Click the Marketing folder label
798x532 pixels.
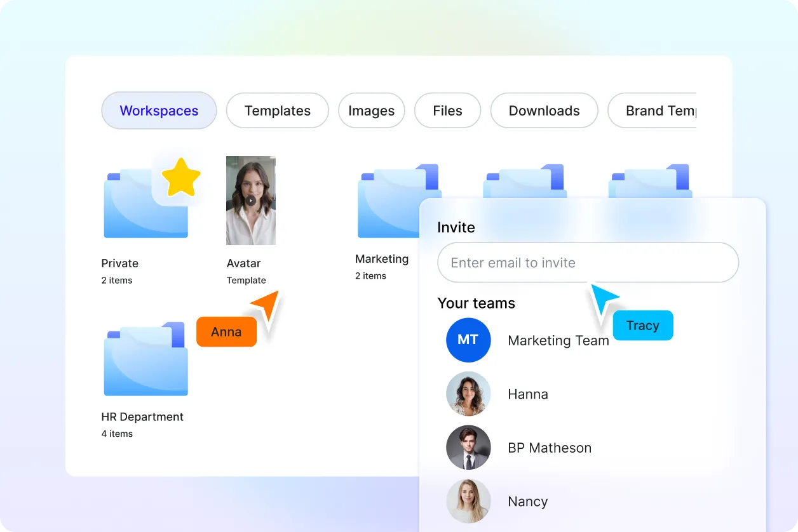[x=382, y=259]
